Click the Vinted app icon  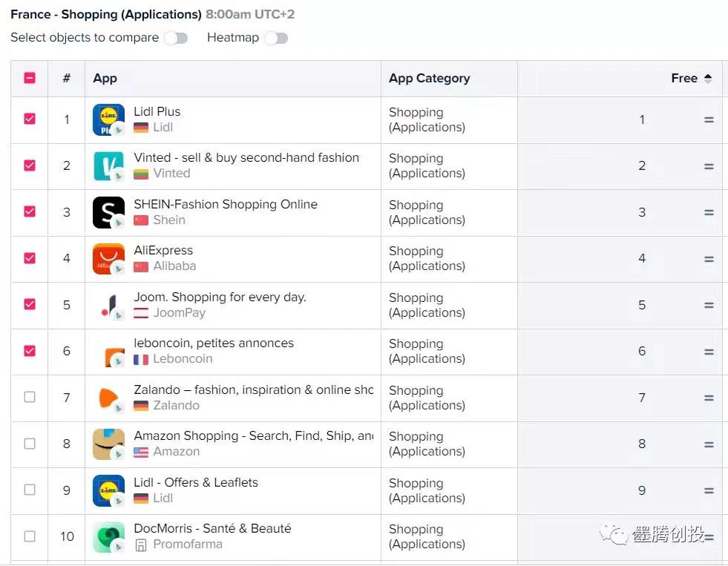(x=108, y=166)
